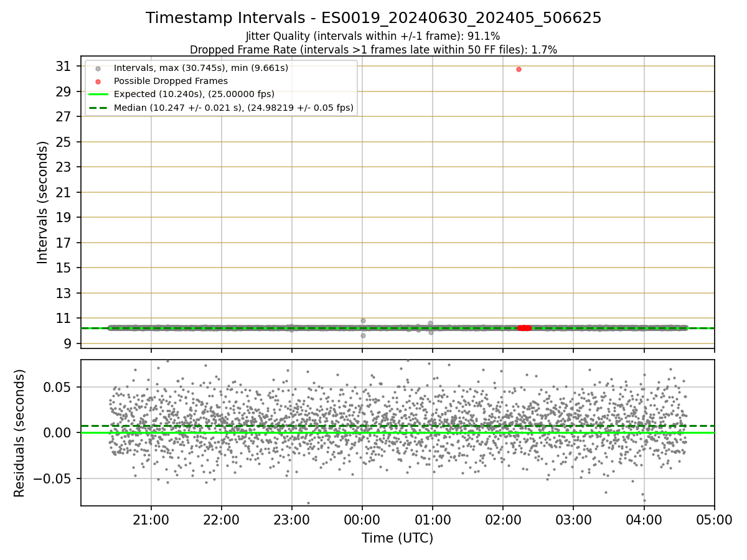
Task: Click the 03:00 x-axis tick label
Action: coord(573,520)
